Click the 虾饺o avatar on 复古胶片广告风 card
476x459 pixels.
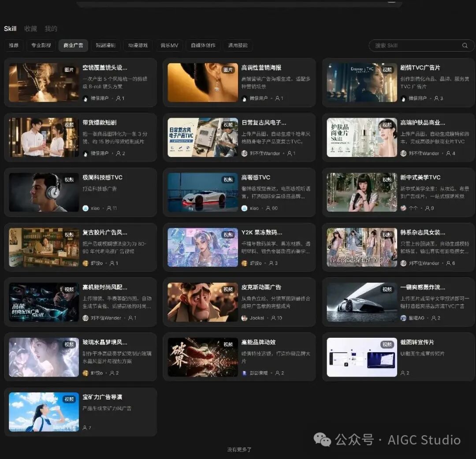pyautogui.click(x=86, y=263)
